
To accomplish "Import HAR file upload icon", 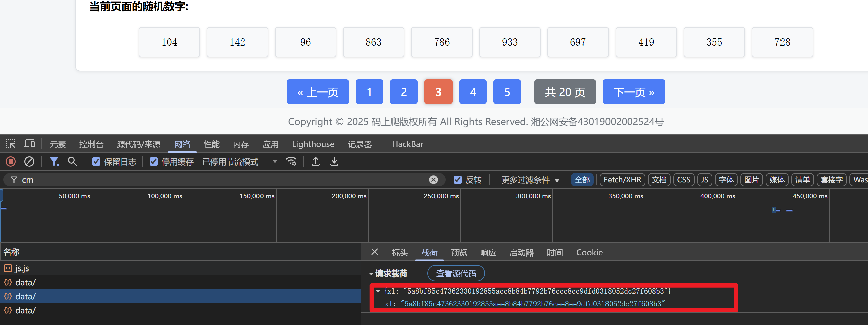I will (x=315, y=161).
